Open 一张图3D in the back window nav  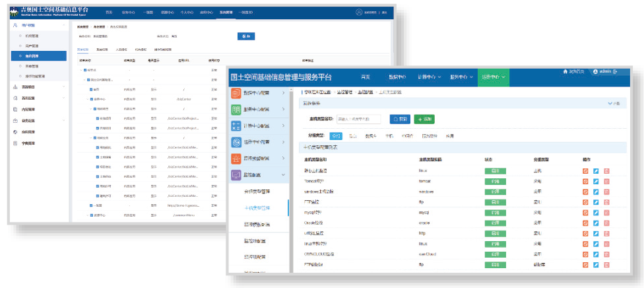point(245,13)
